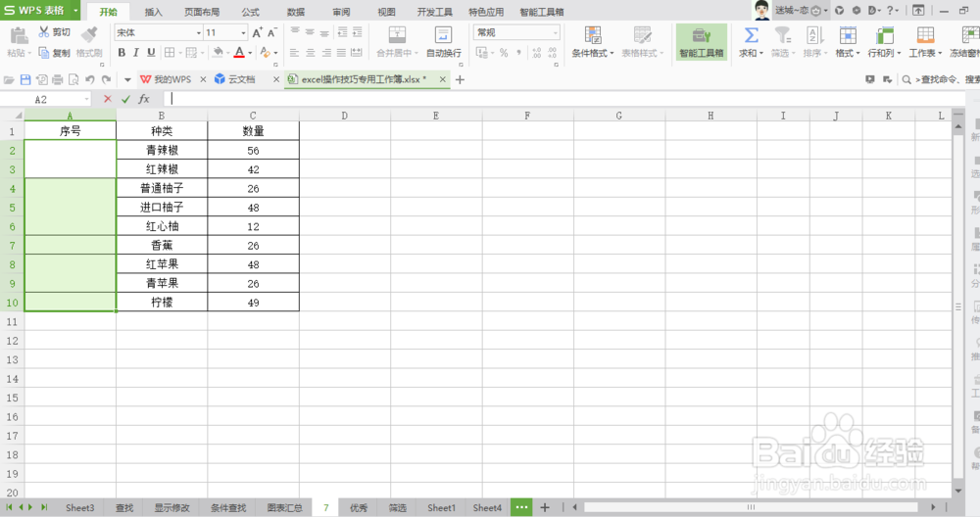Confirm cell entry with green check
Screen dimensions: 980x517
[x=125, y=99]
